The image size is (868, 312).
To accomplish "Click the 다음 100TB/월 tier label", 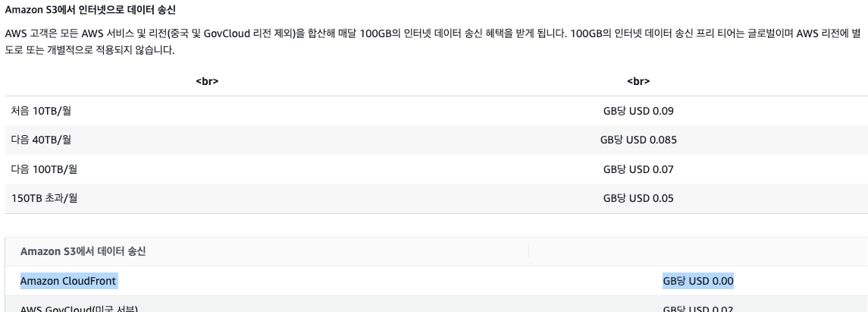I will coord(44,169).
